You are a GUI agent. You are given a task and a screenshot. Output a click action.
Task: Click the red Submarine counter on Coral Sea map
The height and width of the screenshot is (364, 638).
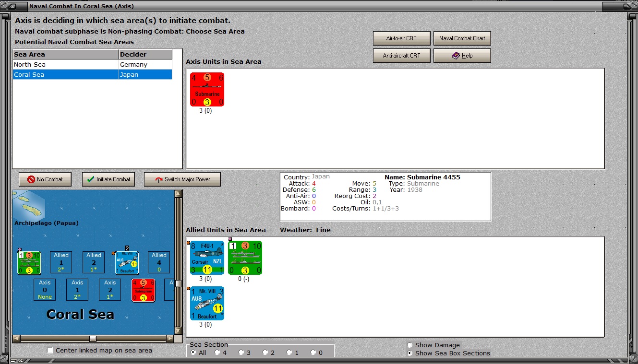click(x=144, y=290)
